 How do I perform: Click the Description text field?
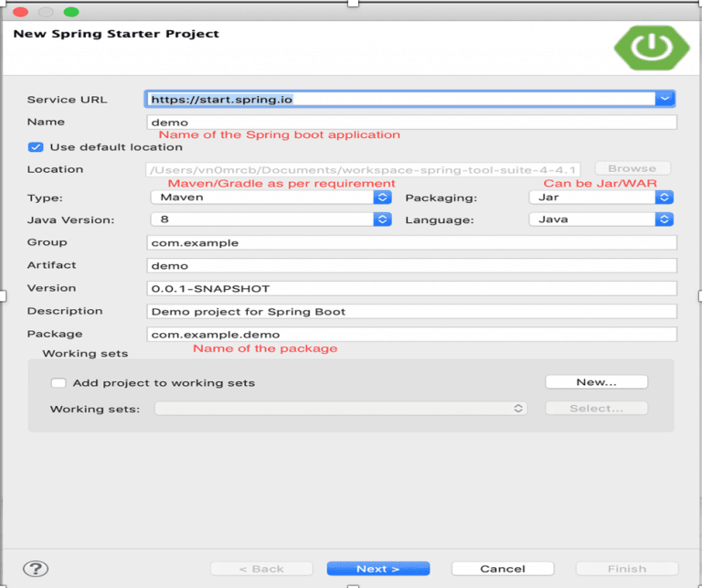coord(411,312)
